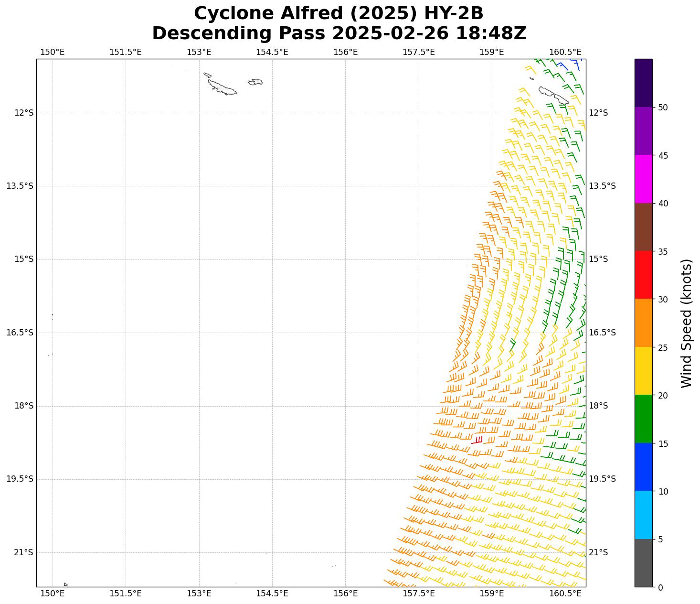Click the small island near 154°E at top
This screenshot has width=700, height=604.
coord(255,82)
